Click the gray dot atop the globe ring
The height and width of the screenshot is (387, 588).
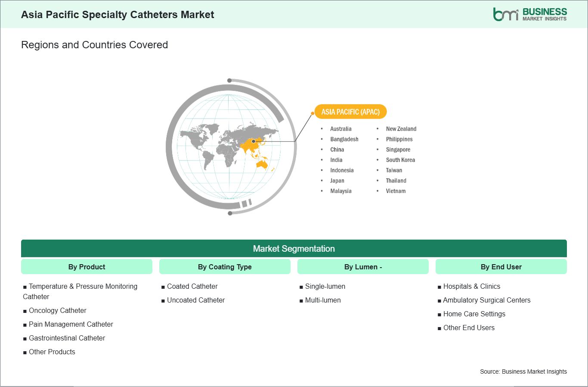(x=229, y=81)
